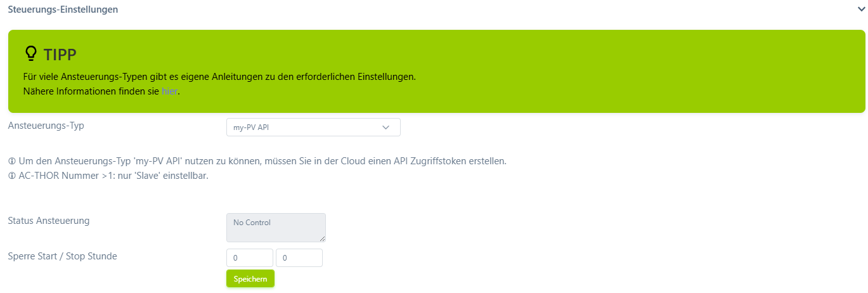Image resolution: width=868 pixels, height=293 pixels.
Task: Click the arrow inside the Ansteuerungs-Typ combo box
Action: pyautogui.click(x=385, y=127)
